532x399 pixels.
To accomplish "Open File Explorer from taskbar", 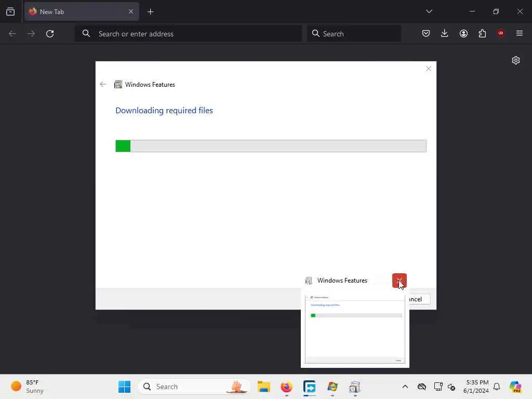I will [x=263, y=387].
